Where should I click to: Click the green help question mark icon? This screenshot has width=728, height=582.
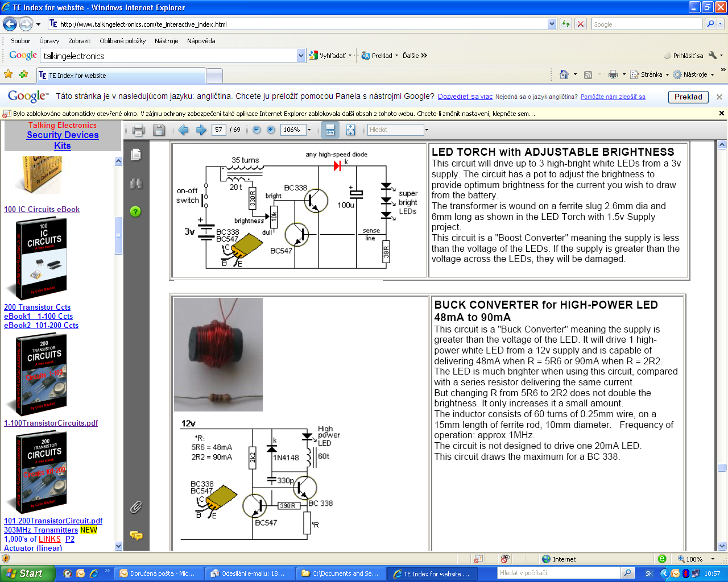coord(135,211)
